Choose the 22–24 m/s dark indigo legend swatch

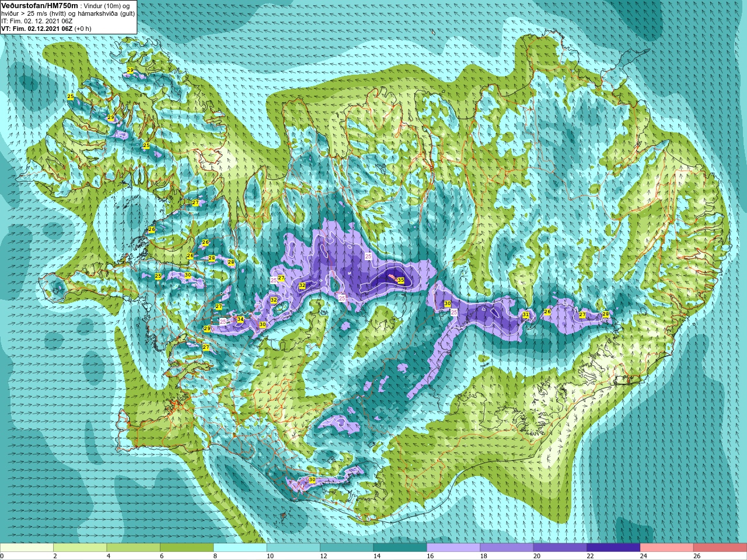613,548
